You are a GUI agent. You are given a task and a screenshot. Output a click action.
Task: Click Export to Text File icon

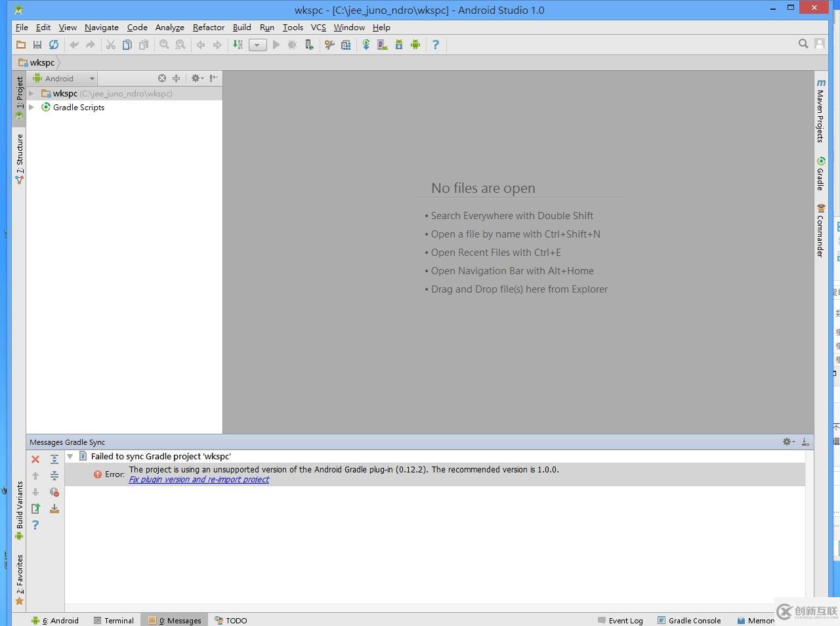point(35,509)
